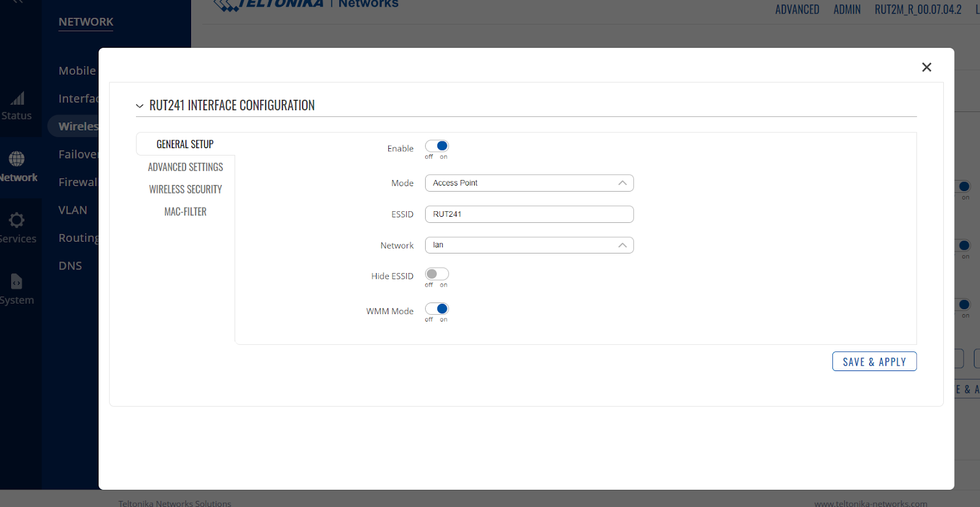The height and width of the screenshot is (507, 980).
Task: Go to VLAN in Network menu
Action: (72, 210)
